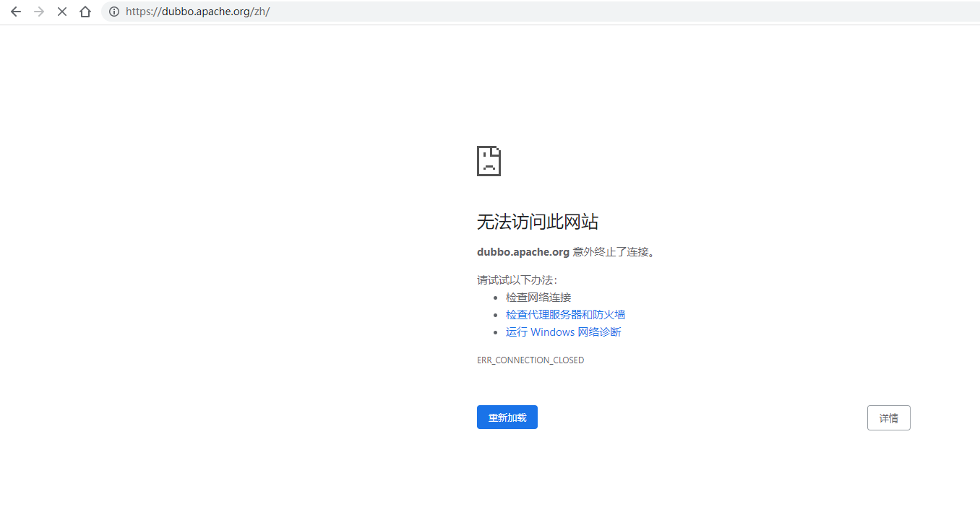Image resolution: width=980 pixels, height=520 pixels.
Task: Click the 请试试以下办法 text line
Action: (x=517, y=280)
